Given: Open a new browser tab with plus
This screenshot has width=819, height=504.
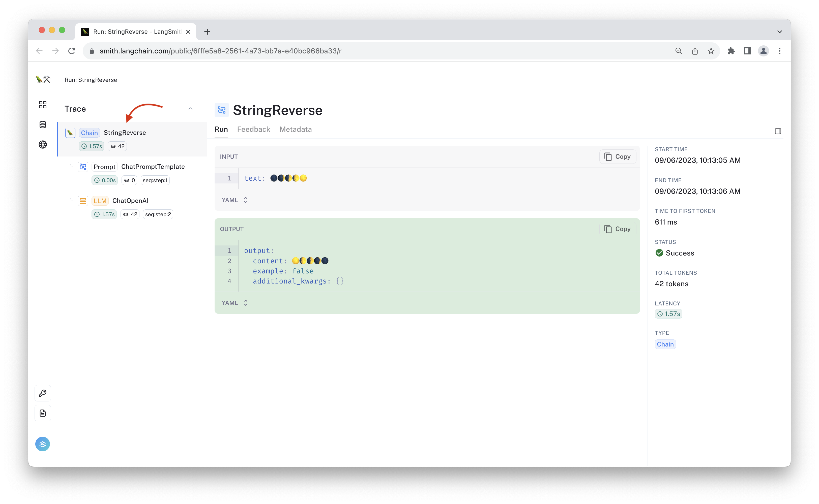Looking at the screenshot, I should [x=207, y=32].
